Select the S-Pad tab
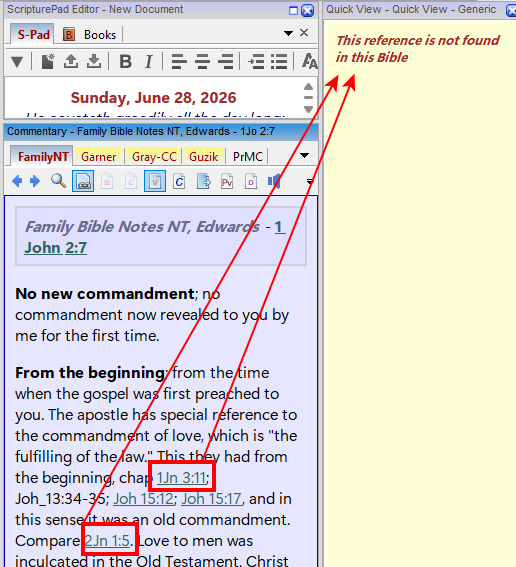 [x=33, y=34]
